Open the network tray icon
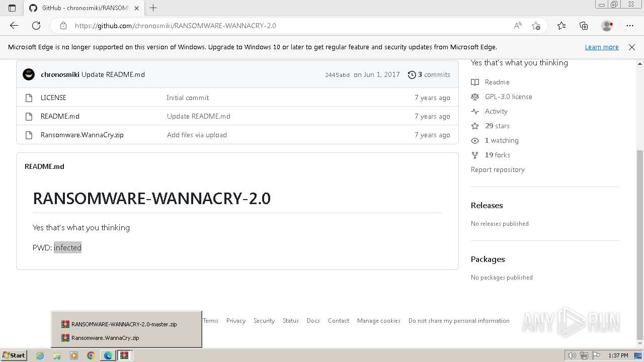The height and width of the screenshot is (362, 644). [584, 355]
